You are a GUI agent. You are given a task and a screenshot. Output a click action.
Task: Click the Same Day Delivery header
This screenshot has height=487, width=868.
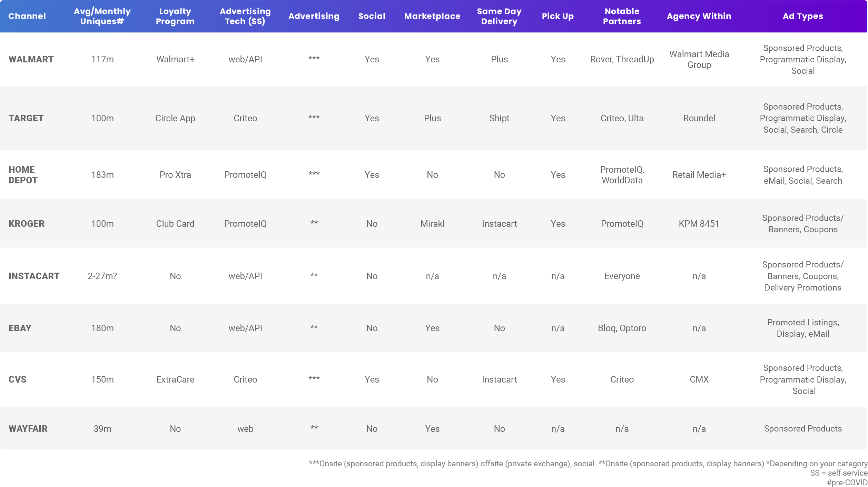[x=499, y=16]
